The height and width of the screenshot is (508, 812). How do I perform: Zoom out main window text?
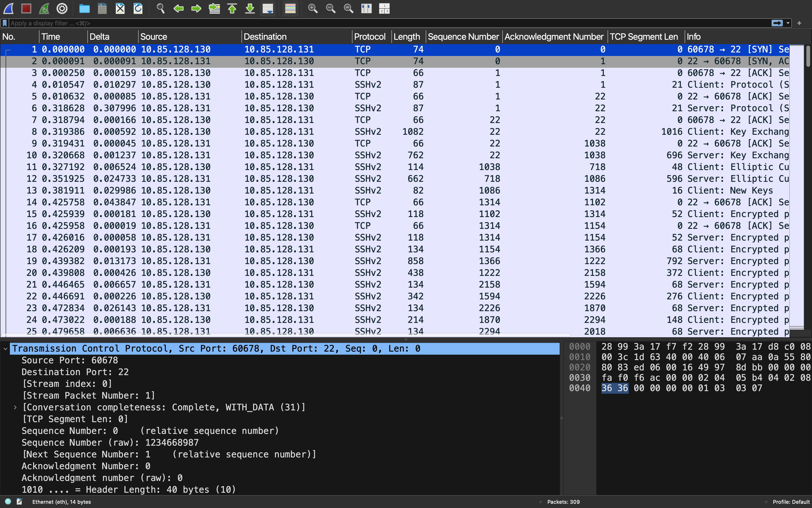point(331,8)
